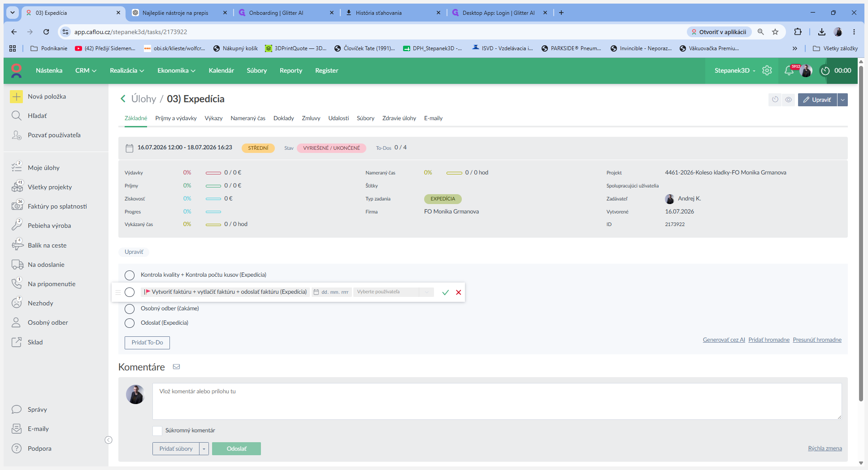Viewport: 868px width, 470px height.
Task: Click the Pridať To-Do button
Action: (x=147, y=343)
